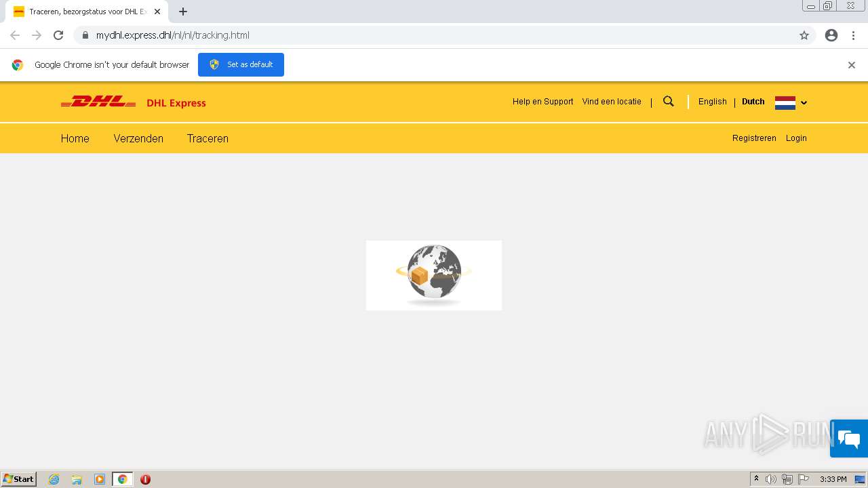868x488 pixels.
Task: Show hidden system tray icons
Action: point(756,479)
